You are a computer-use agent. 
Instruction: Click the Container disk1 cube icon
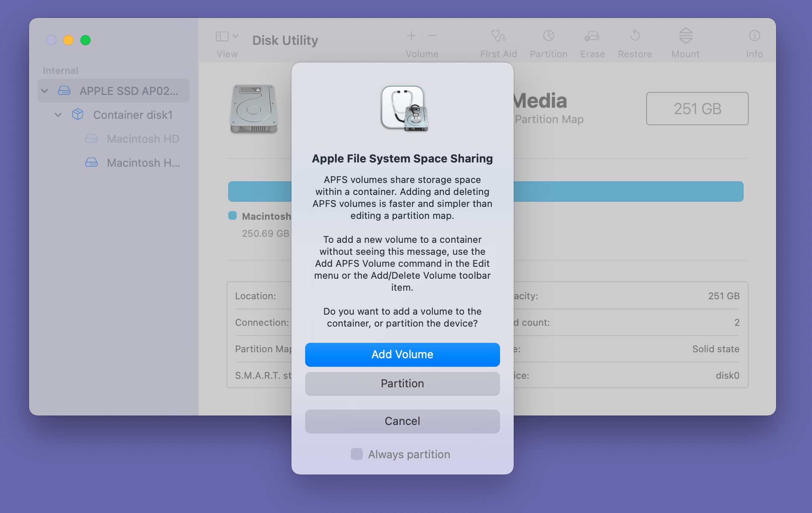click(78, 114)
